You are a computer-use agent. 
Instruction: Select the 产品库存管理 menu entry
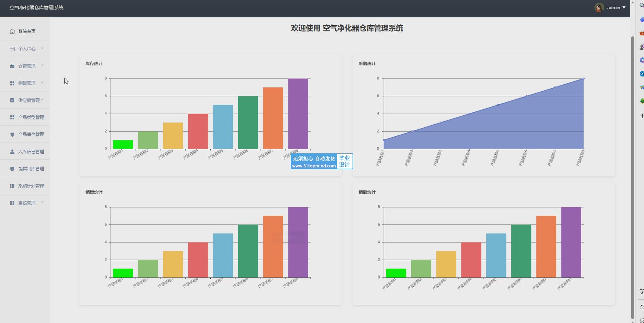[31, 134]
